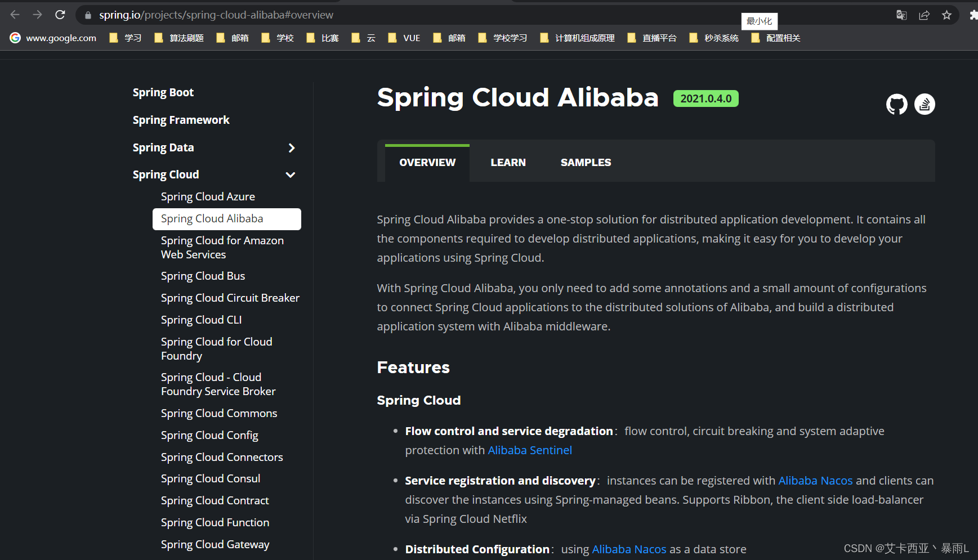978x560 pixels.
Task: Select Spring Cloud Commons
Action: tap(219, 413)
